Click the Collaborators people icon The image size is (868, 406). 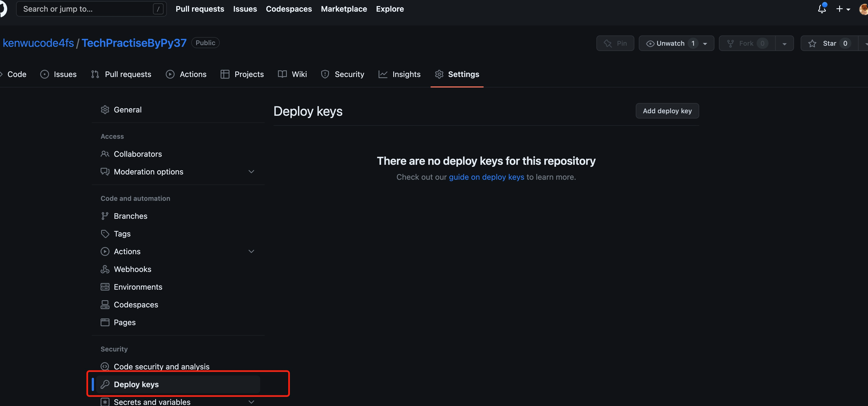coord(105,154)
